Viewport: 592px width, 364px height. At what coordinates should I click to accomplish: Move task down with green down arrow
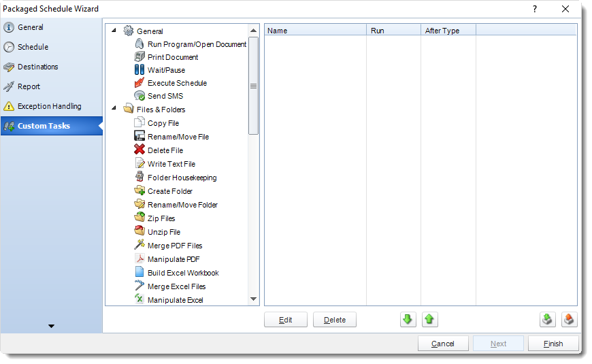tap(408, 320)
